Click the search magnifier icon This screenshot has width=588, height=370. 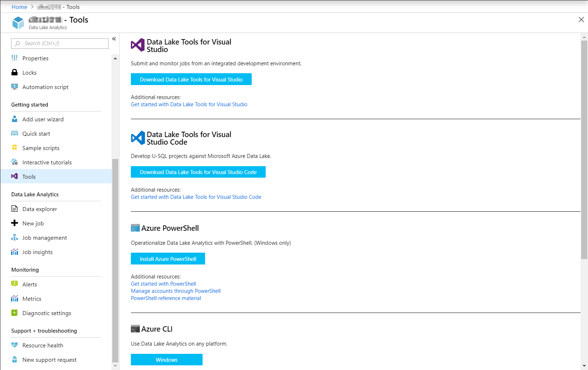click(18, 43)
